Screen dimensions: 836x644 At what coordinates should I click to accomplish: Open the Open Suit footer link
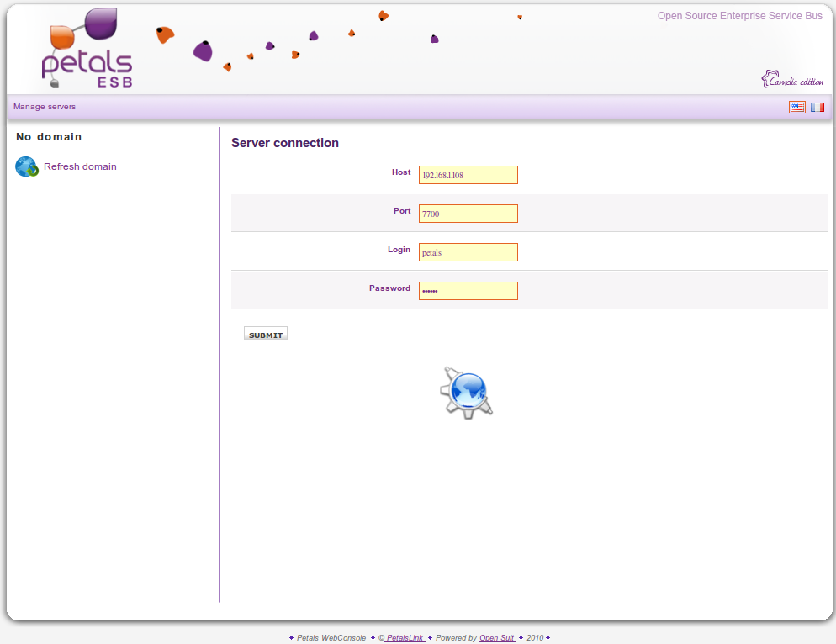497,638
